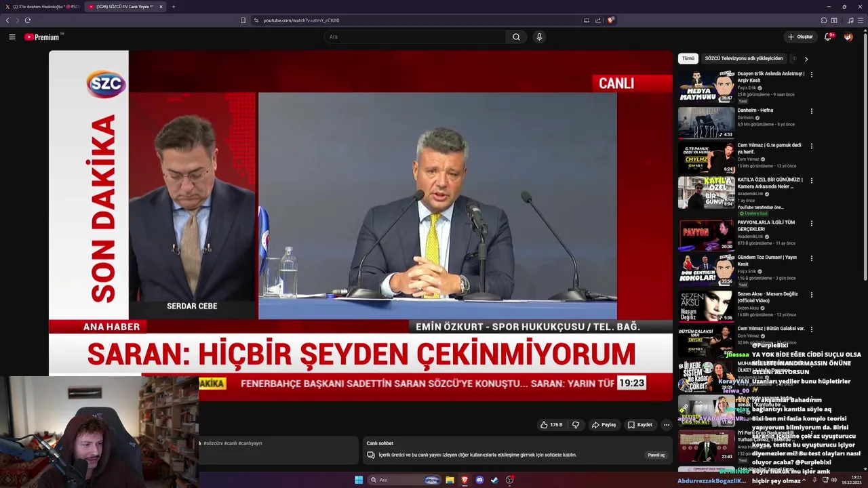Click the live video player area
The height and width of the screenshot is (488, 868).
click(x=360, y=226)
